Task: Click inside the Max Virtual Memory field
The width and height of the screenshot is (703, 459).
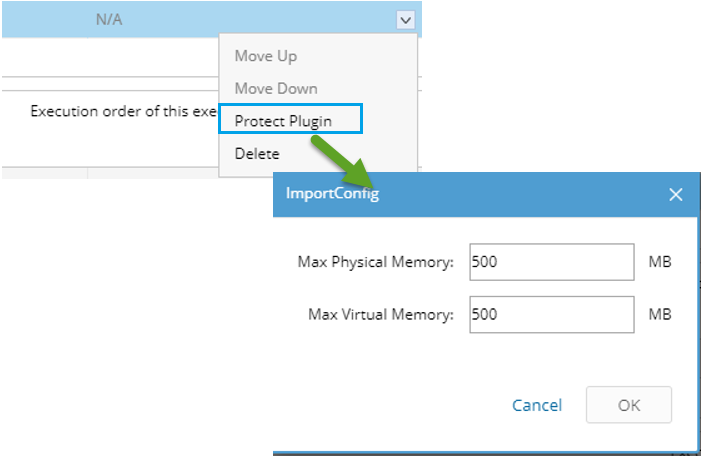Action: 550,314
